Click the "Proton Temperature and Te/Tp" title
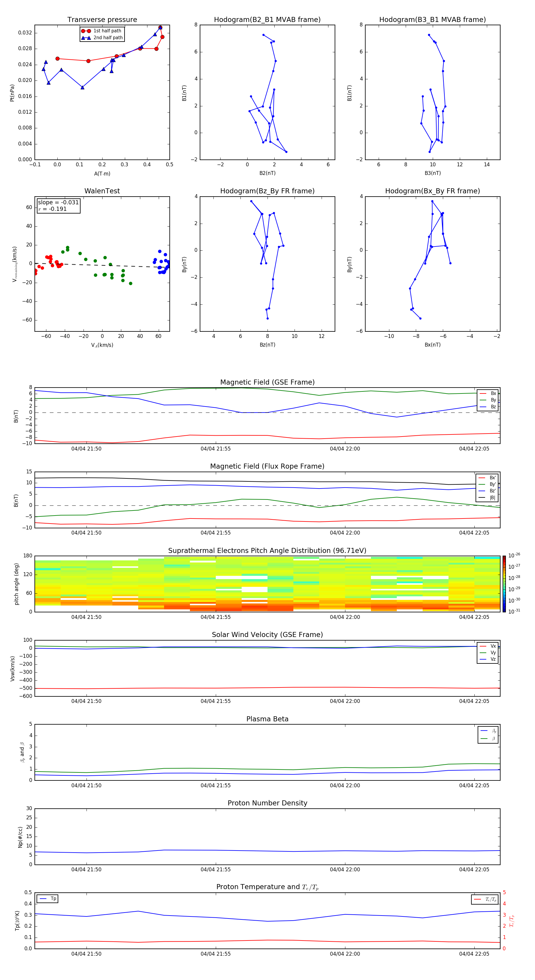The width and height of the screenshot is (535, 980). (267, 887)
